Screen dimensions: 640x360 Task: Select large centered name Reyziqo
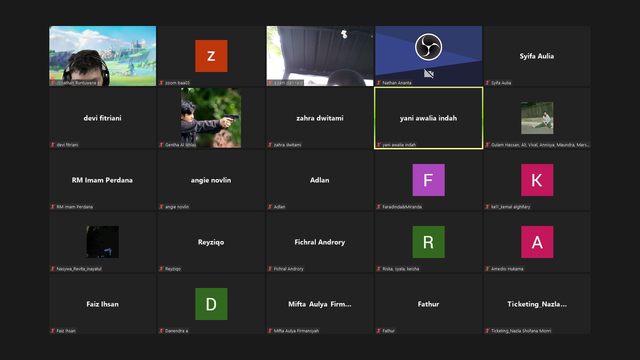[x=211, y=242]
